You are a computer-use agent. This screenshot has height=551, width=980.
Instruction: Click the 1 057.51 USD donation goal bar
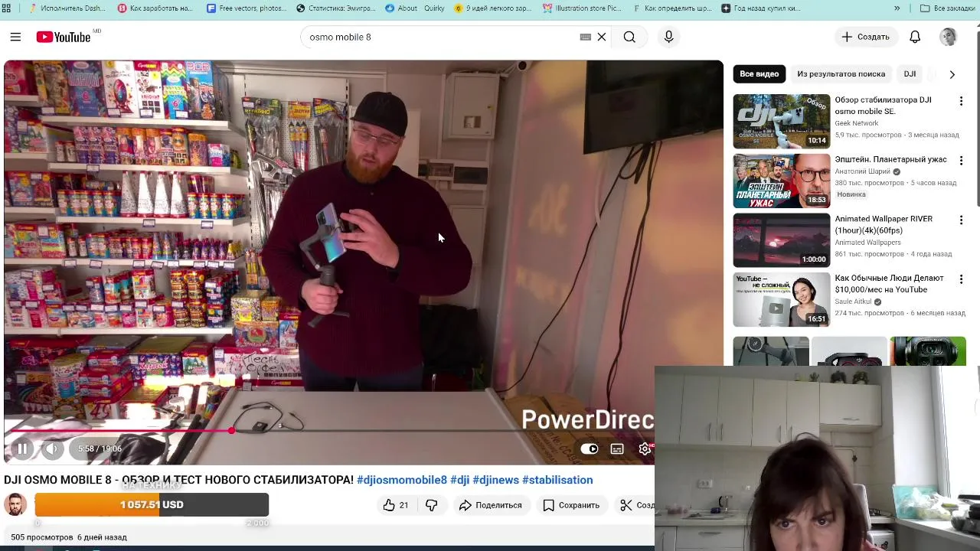point(152,505)
